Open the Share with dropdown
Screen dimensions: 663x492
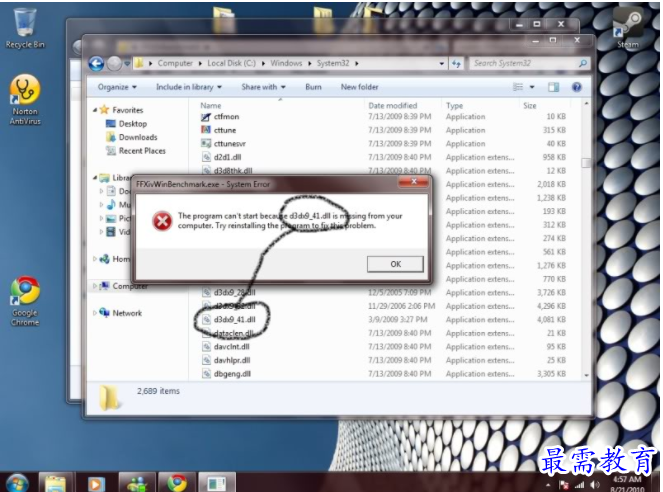(x=263, y=87)
